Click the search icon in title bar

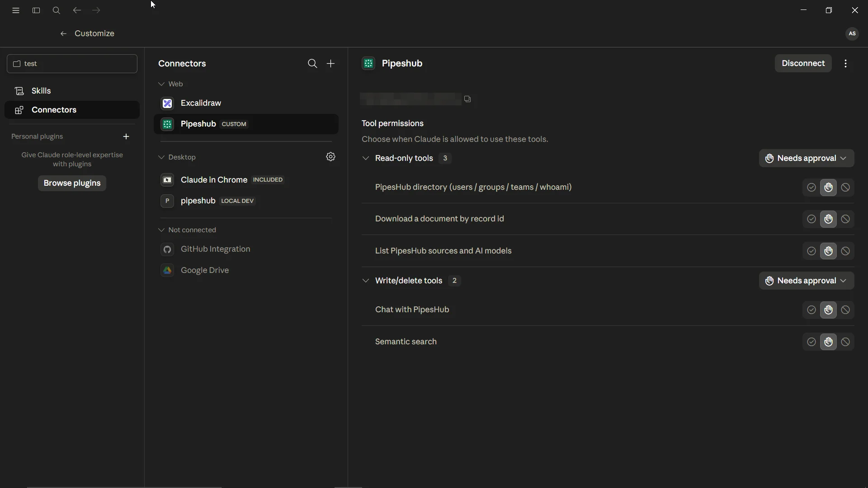tap(57, 10)
